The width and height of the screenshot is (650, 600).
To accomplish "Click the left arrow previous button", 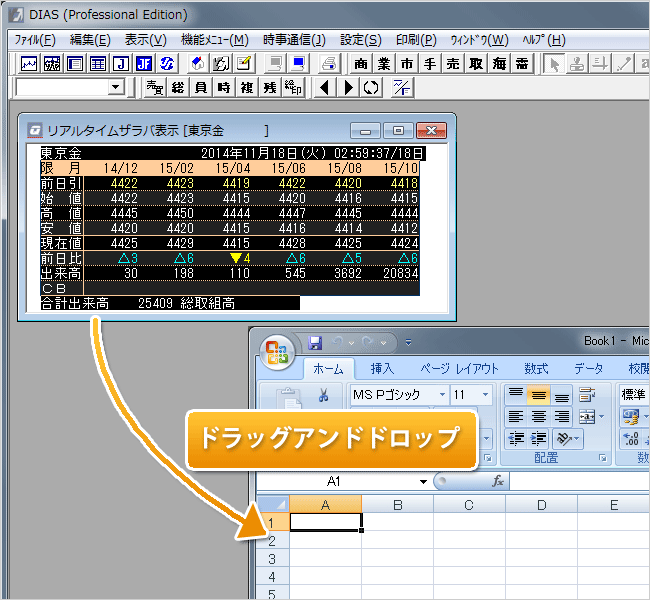I will (323, 88).
